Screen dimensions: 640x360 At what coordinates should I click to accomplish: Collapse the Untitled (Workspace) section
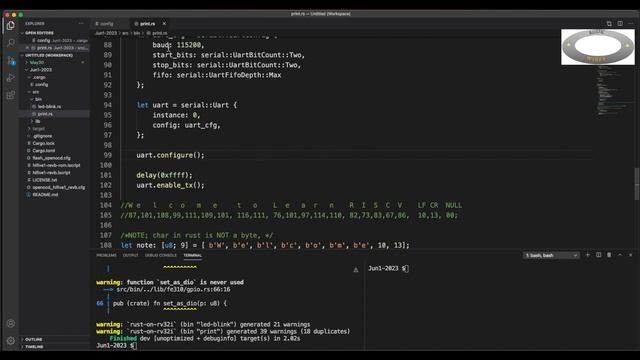[x=49, y=55]
